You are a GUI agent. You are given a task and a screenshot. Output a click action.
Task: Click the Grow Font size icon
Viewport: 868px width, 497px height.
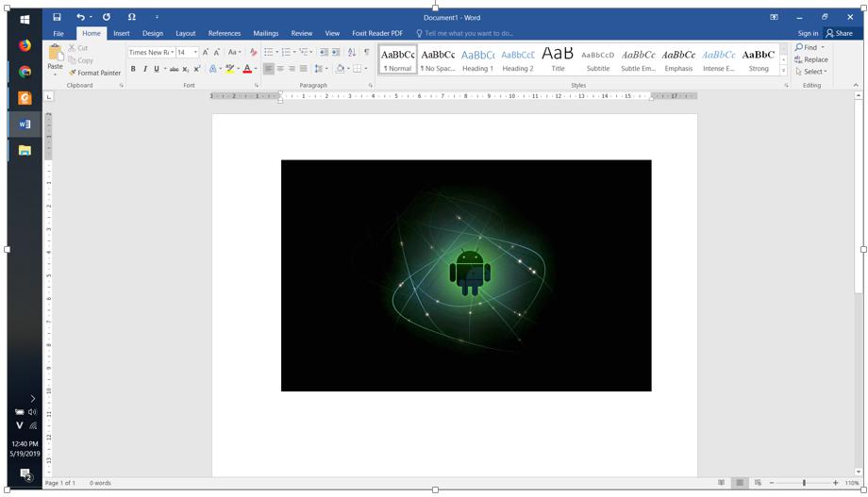206,53
